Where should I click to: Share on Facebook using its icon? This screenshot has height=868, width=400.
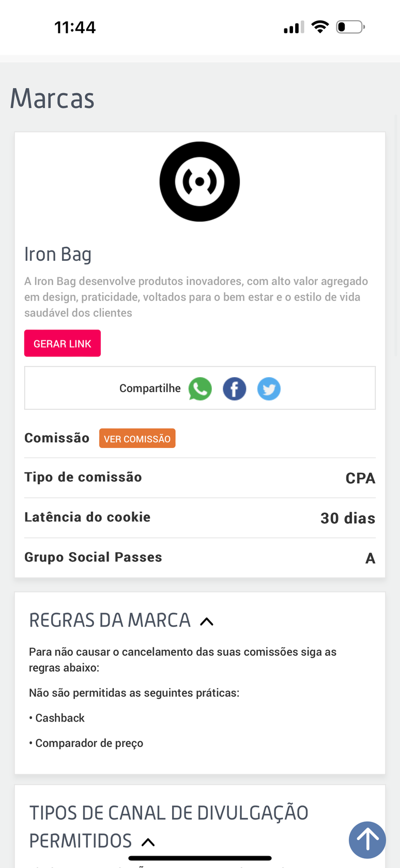(x=234, y=389)
